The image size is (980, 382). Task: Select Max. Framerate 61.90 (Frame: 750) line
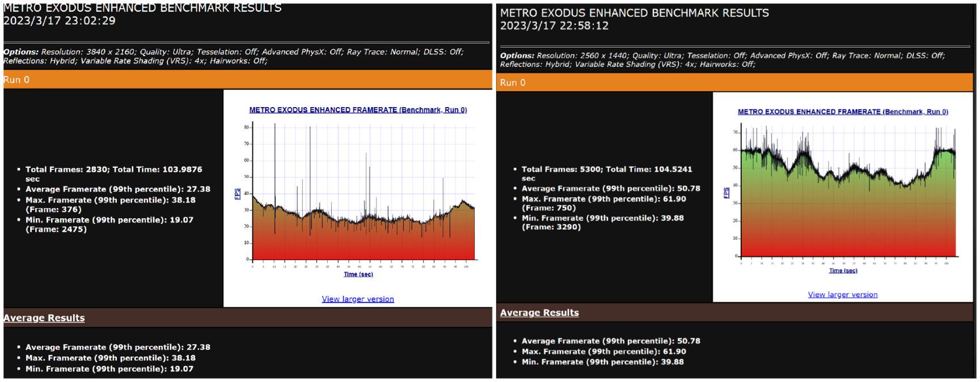point(604,203)
